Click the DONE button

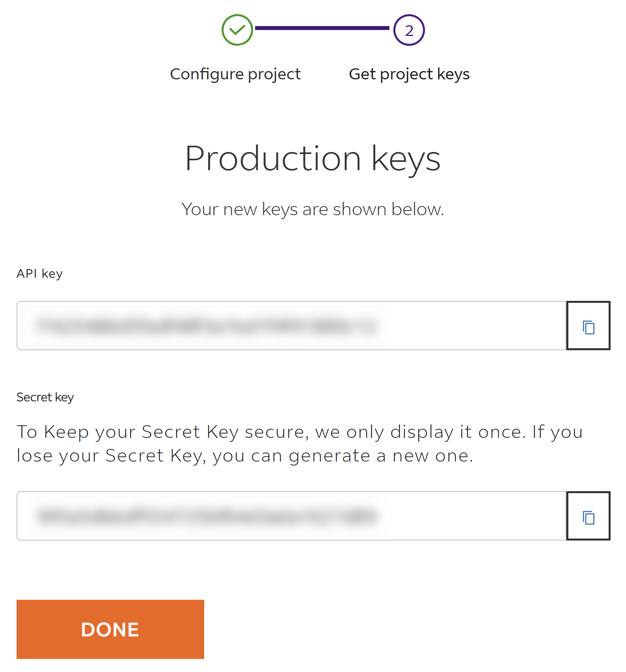click(110, 629)
